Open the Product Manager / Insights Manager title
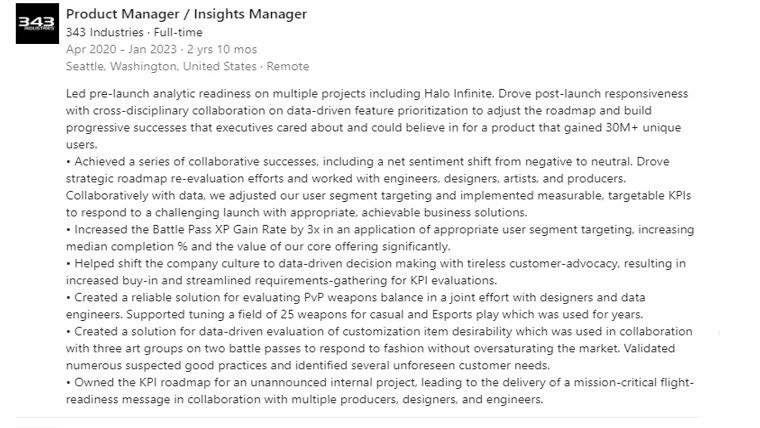The height and width of the screenshot is (428, 760). point(186,14)
